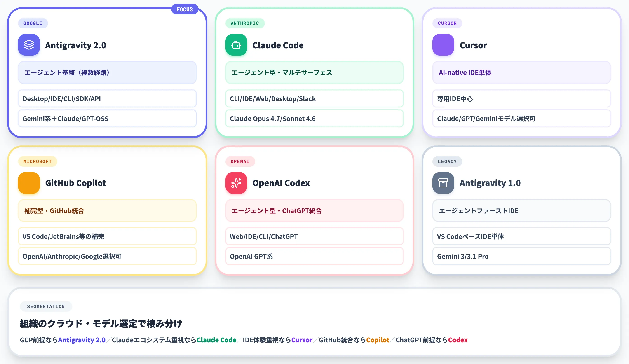
Task: Select the OPENAI vendor tag
Action: pyautogui.click(x=240, y=161)
